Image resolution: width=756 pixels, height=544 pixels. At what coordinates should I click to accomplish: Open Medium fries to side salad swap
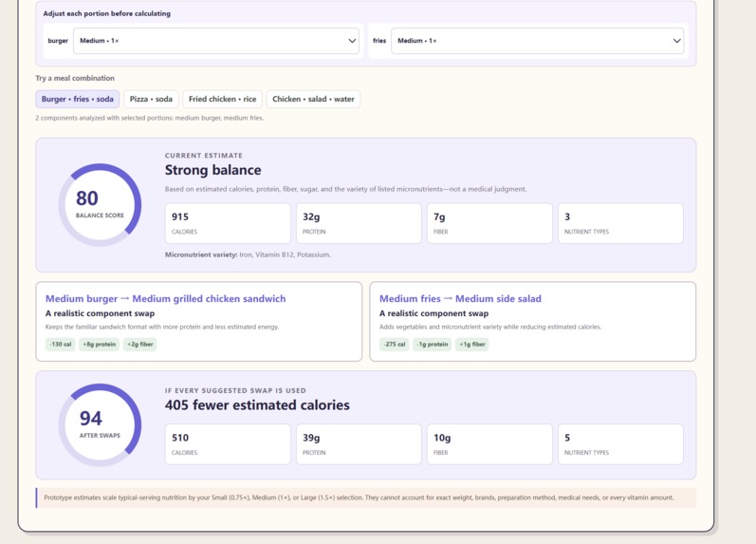[533, 322]
